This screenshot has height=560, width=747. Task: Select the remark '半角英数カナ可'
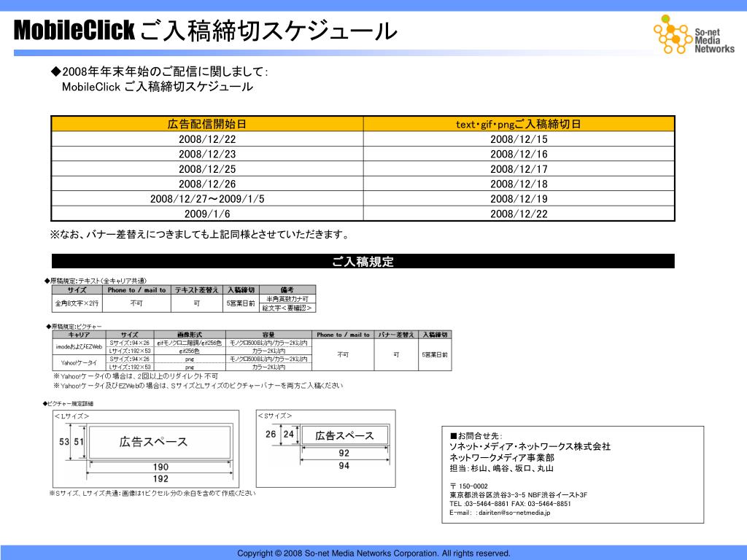(287, 298)
